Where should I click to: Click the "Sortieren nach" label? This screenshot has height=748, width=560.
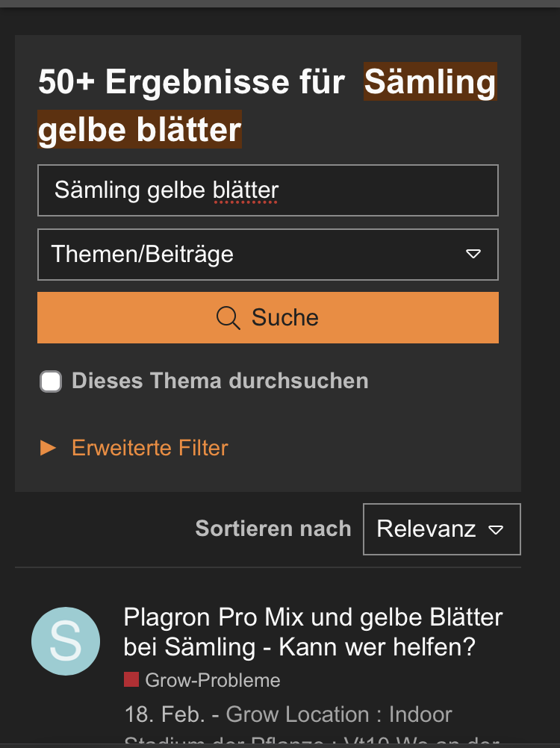pyautogui.click(x=273, y=529)
